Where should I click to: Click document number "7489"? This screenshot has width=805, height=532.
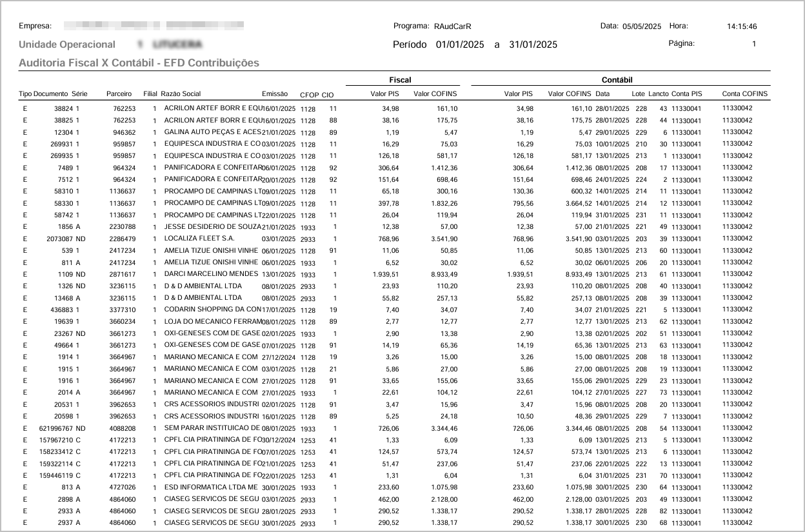pos(66,168)
